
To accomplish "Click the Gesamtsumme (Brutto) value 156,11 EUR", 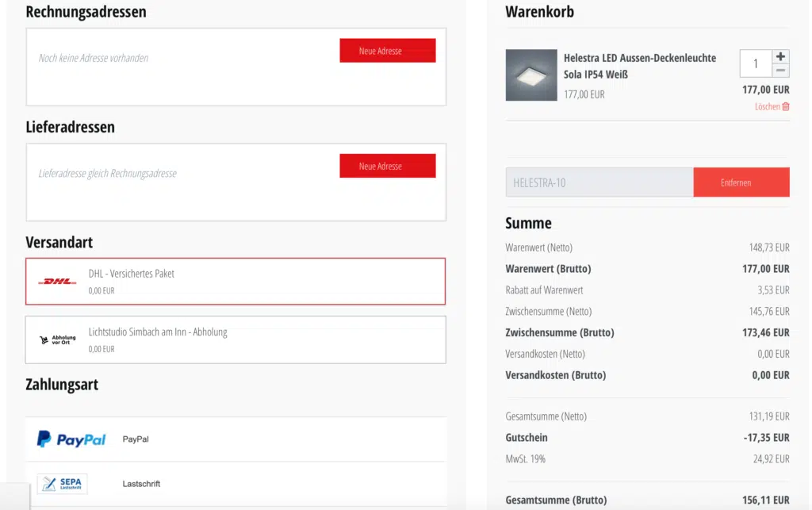I will 765,500.
